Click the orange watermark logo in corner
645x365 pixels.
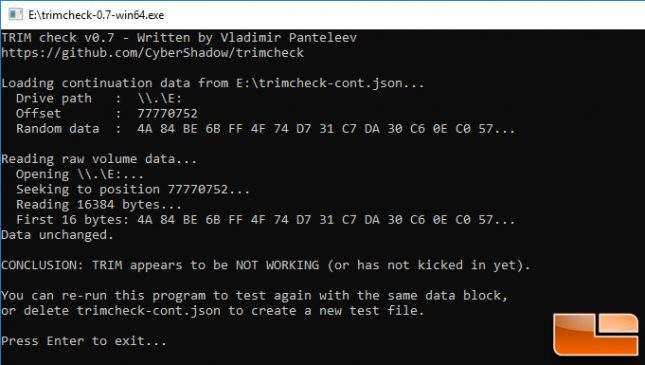(x=595, y=333)
